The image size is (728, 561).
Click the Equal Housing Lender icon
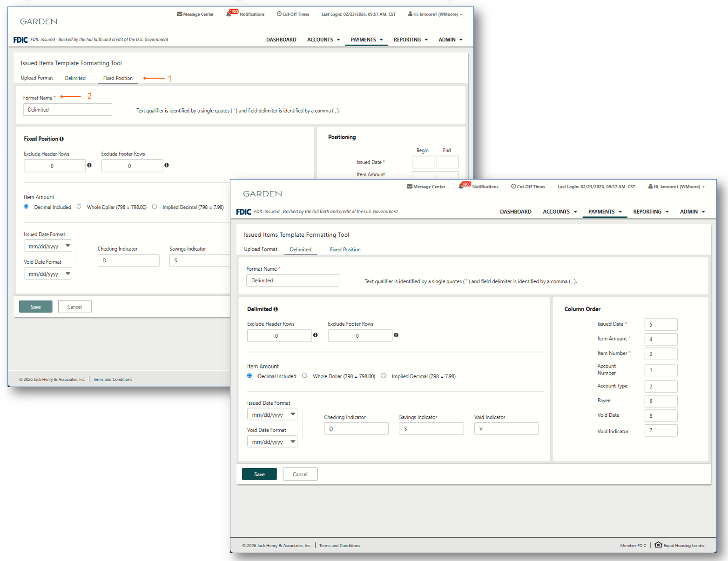coord(658,545)
